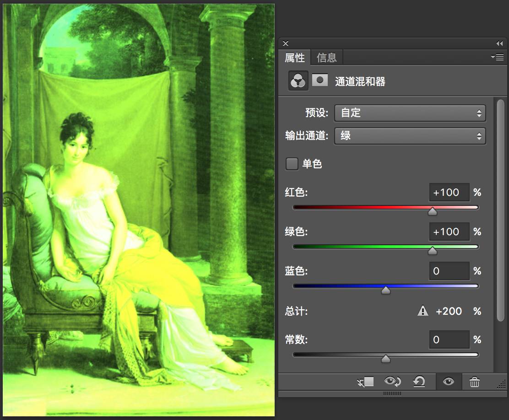Close the Properties panel with the X icon

(286, 43)
